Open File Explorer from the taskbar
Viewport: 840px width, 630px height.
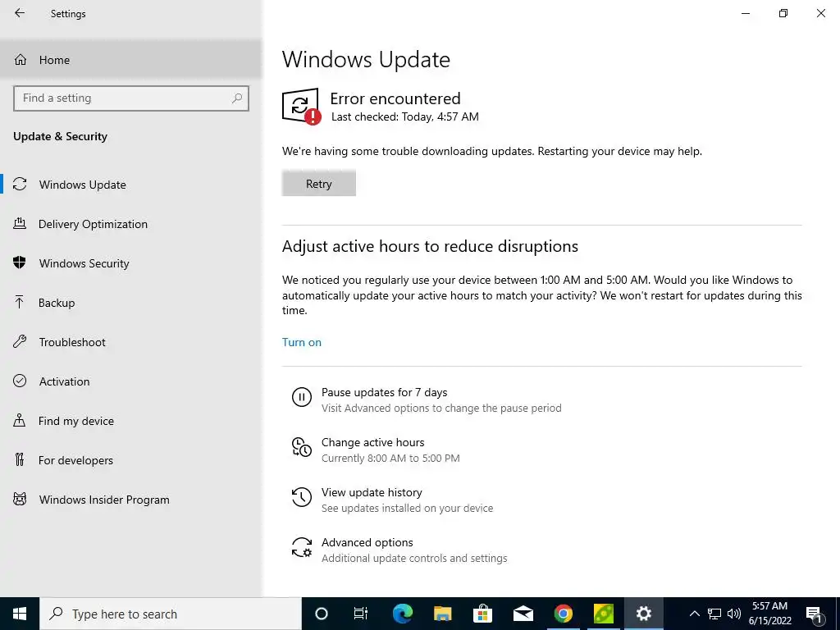coord(442,614)
